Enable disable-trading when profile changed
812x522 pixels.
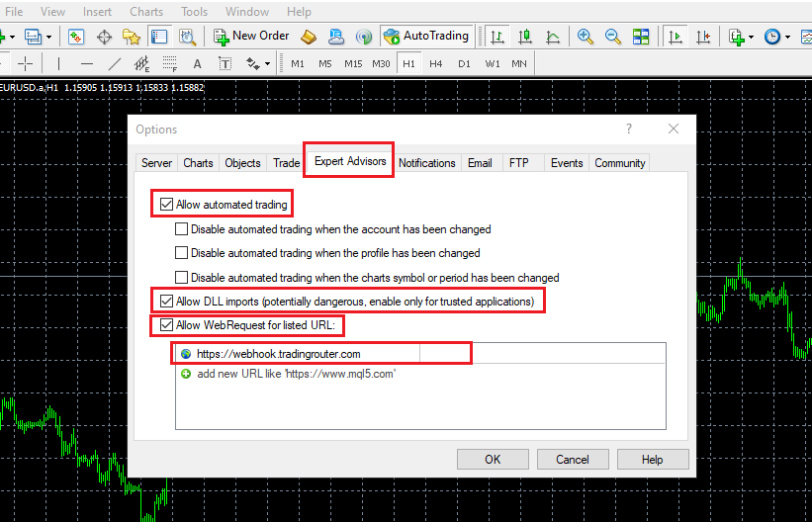pyautogui.click(x=181, y=253)
